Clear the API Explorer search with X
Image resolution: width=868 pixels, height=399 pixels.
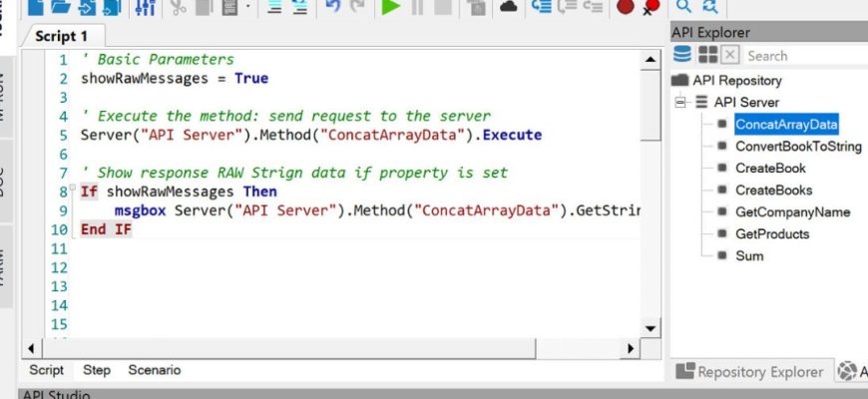tap(730, 55)
